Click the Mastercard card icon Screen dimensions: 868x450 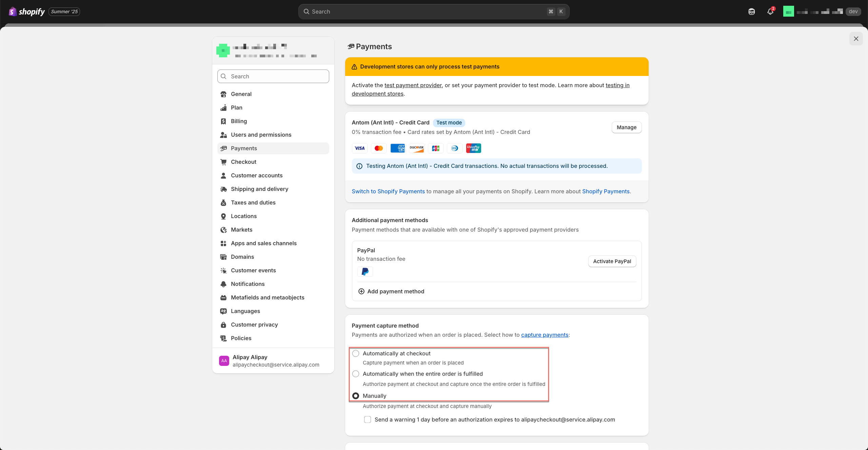(x=379, y=148)
